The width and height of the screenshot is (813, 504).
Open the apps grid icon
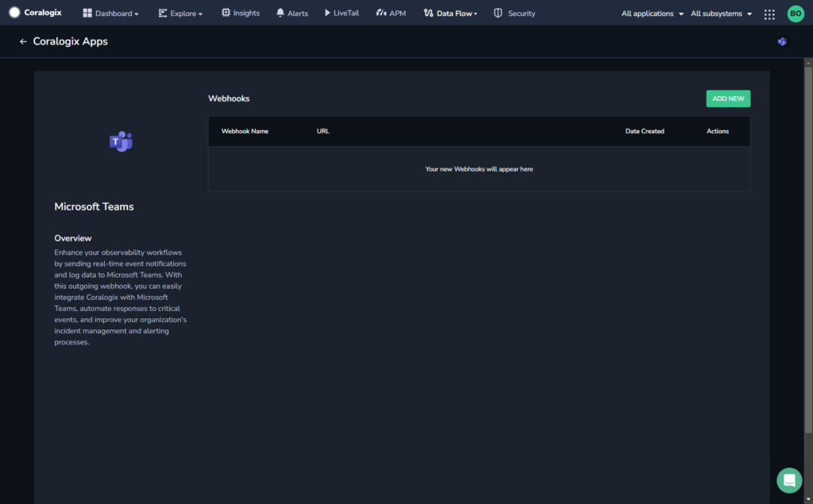click(769, 14)
